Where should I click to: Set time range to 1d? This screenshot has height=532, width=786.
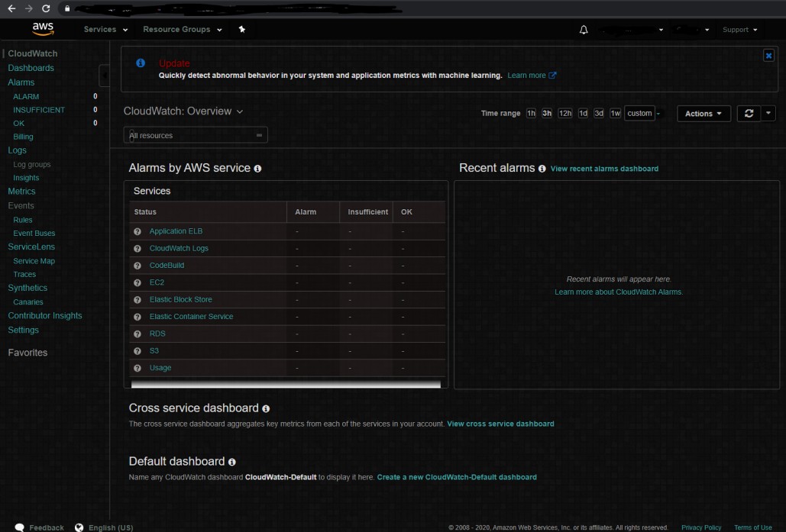point(583,113)
